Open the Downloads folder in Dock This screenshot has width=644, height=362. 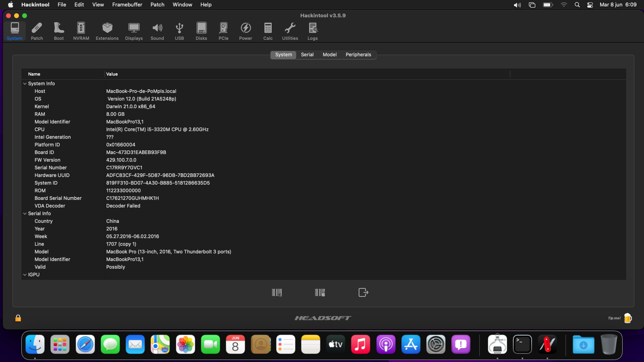coord(583,344)
